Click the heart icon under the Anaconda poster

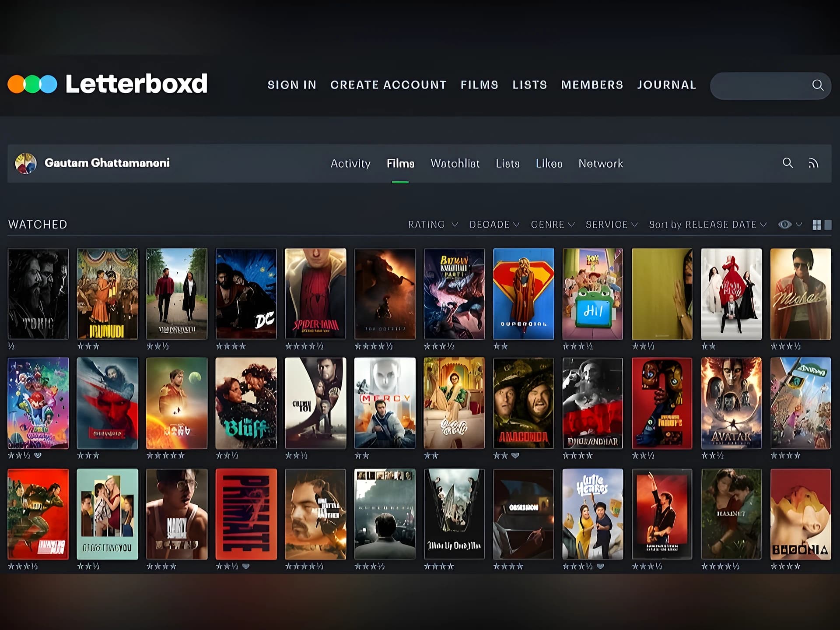(x=515, y=456)
